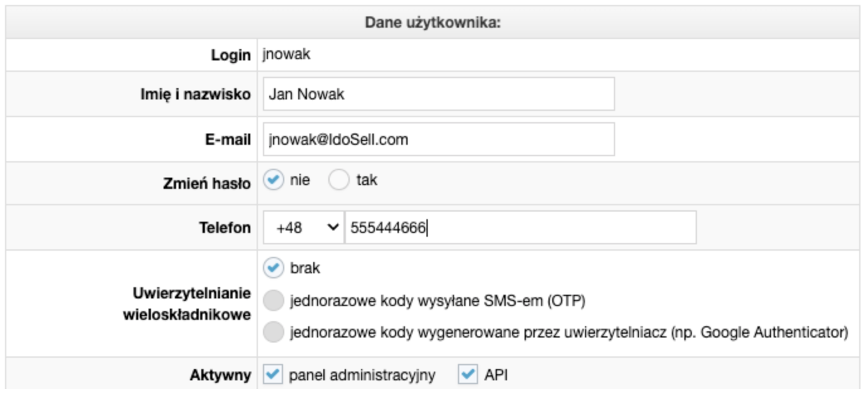The image size is (868, 398).
Task: Select "tak" to change the password
Action: point(338,181)
